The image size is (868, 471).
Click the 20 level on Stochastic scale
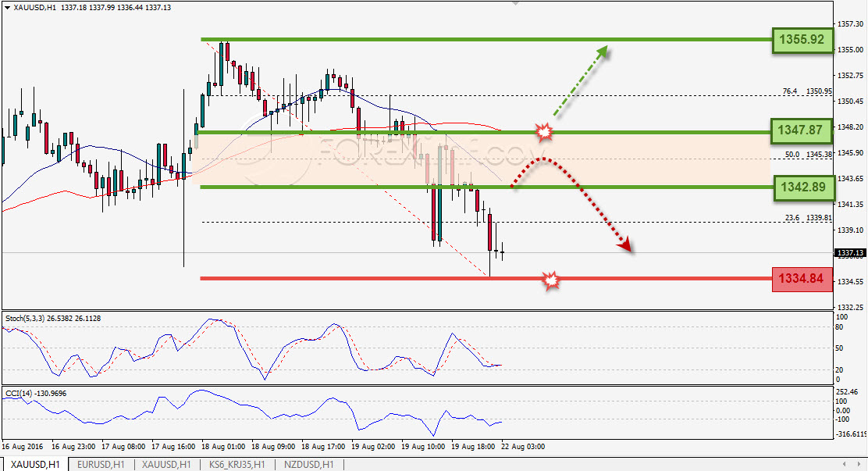click(839, 370)
